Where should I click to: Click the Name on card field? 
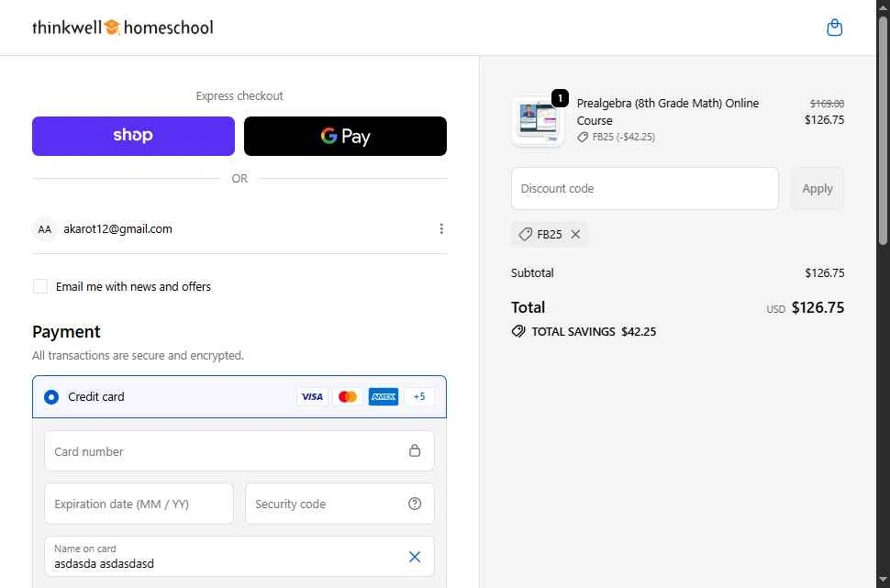click(239, 557)
